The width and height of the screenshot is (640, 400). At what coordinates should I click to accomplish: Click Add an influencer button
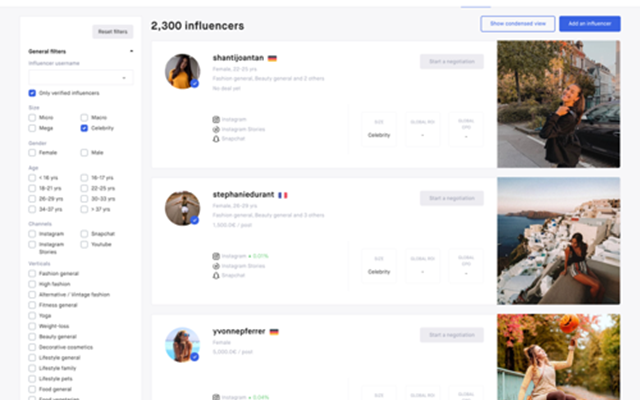pos(590,24)
